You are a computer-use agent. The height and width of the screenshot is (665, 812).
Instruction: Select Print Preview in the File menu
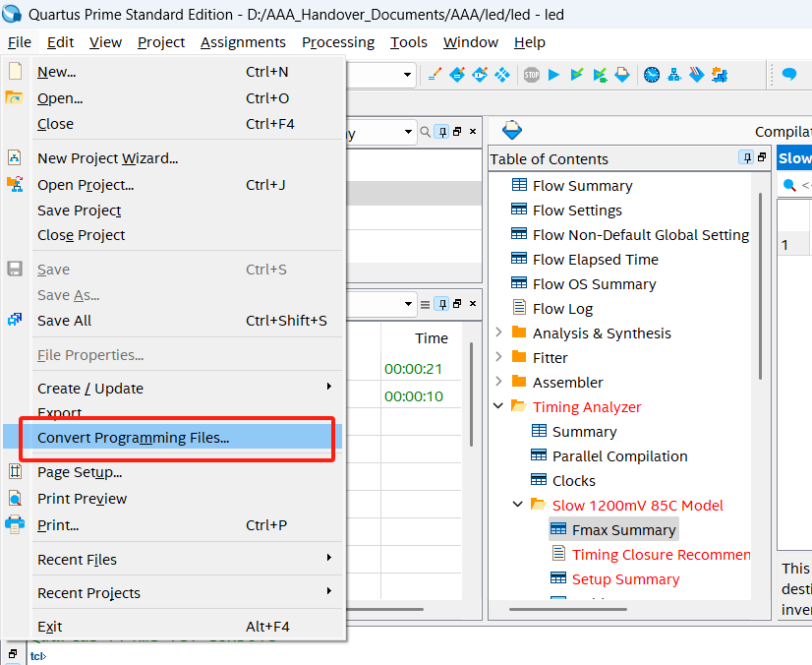click(173, 498)
